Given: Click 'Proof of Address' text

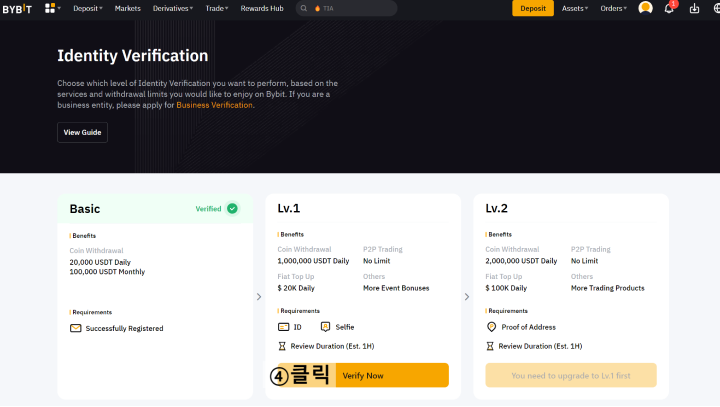Looking at the screenshot, I should coord(529,327).
